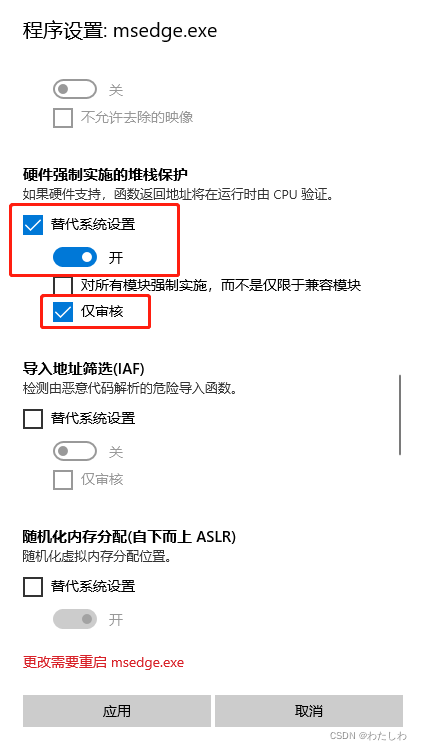Uncheck 替代系统设置 under 硬件强制实施的堆栈保护
Image resolution: width=422 pixels, height=750 pixels.
pyautogui.click(x=33, y=224)
